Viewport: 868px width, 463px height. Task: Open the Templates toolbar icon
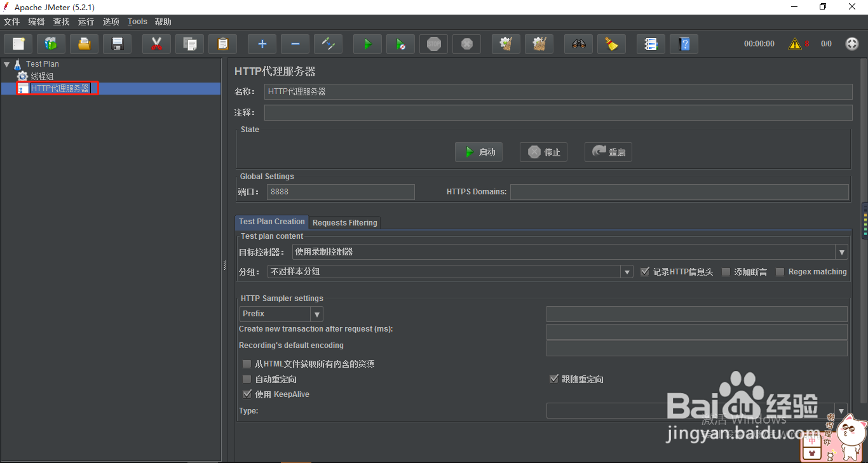coord(51,44)
